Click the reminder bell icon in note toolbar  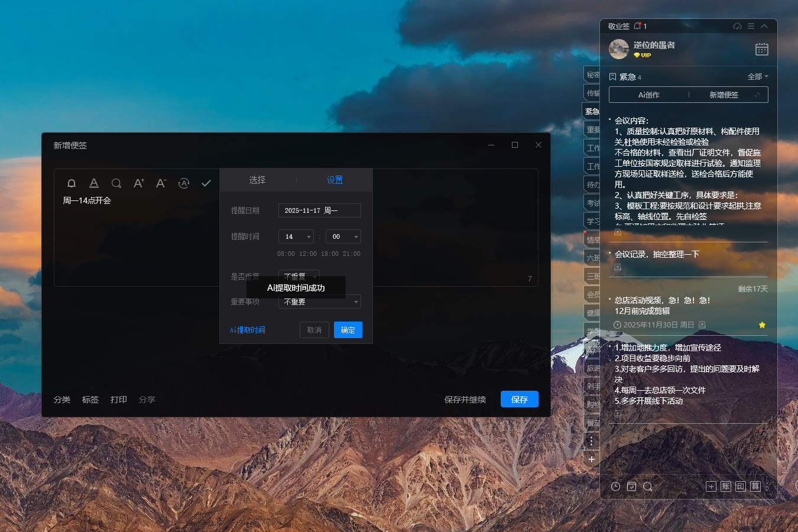pyautogui.click(x=72, y=183)
